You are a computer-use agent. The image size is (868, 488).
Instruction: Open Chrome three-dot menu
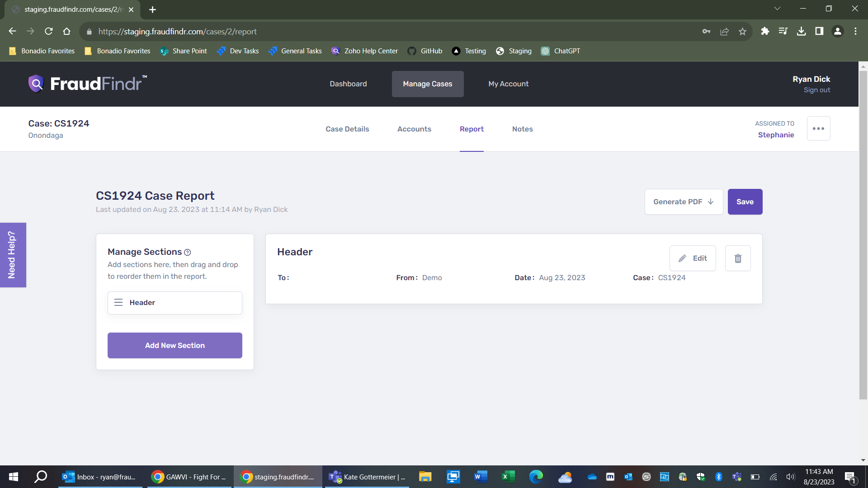click(855, 32)
